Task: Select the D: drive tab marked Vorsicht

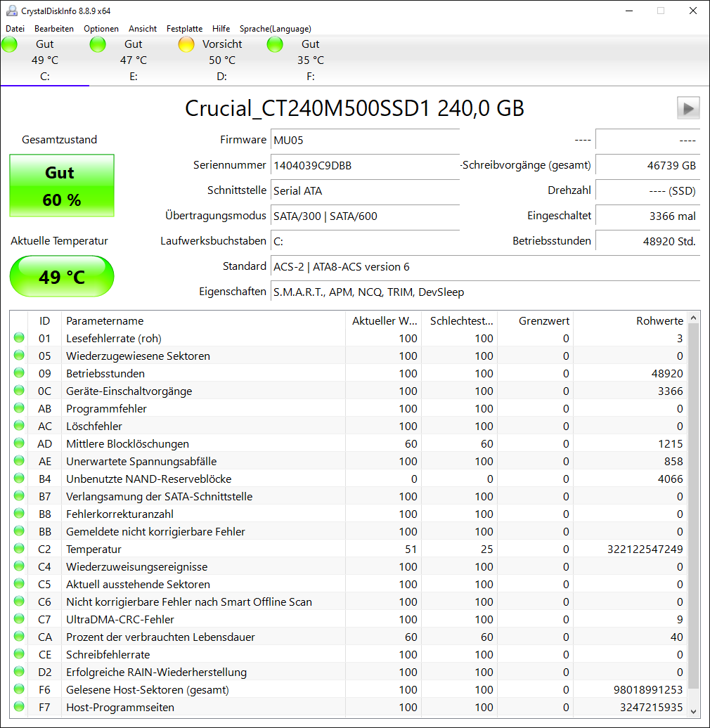Action: coord(222,60)
